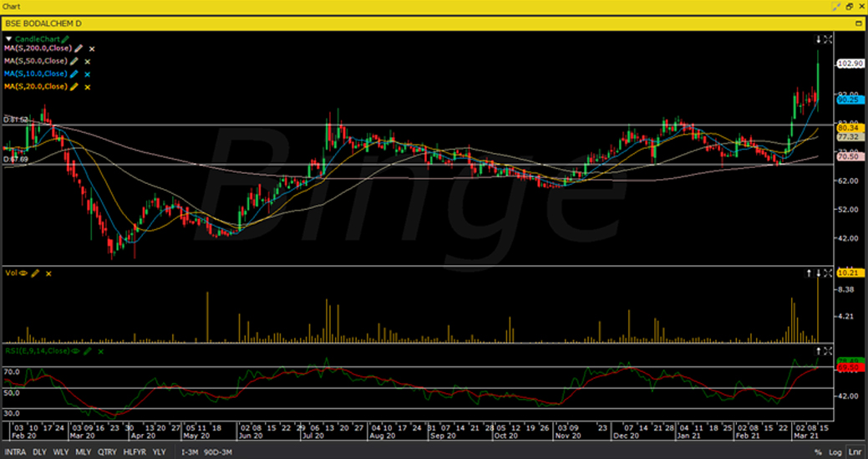Screen dimensions: 868x459
Task: Click the 77.32 MA value label
Action: coord(849,137)
